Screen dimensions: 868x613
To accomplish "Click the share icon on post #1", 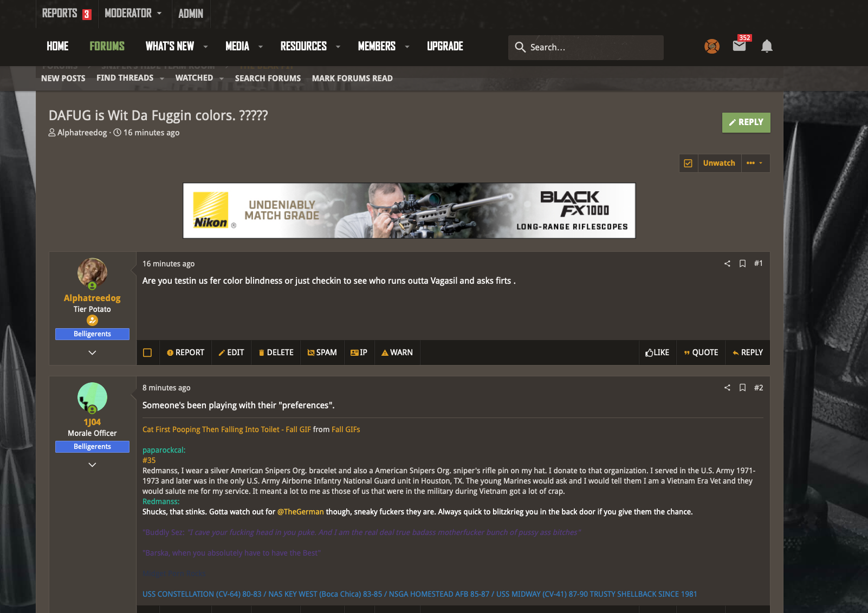I will tap(727, 264).
